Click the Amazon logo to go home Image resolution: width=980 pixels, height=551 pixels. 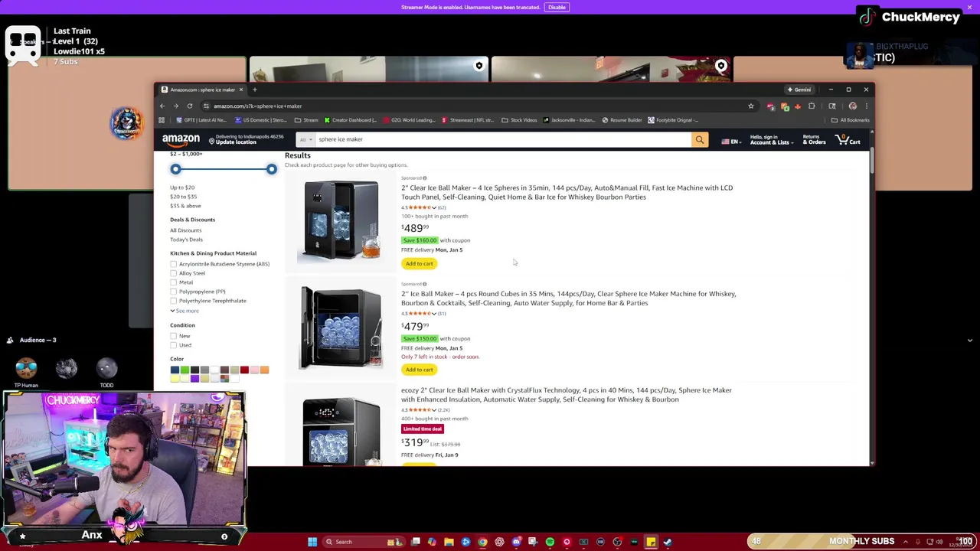pyautogui.click(x=181, y=140)
